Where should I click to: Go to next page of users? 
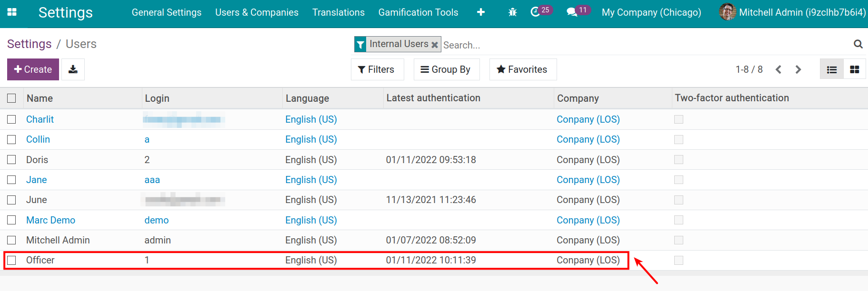pos(798,69)
